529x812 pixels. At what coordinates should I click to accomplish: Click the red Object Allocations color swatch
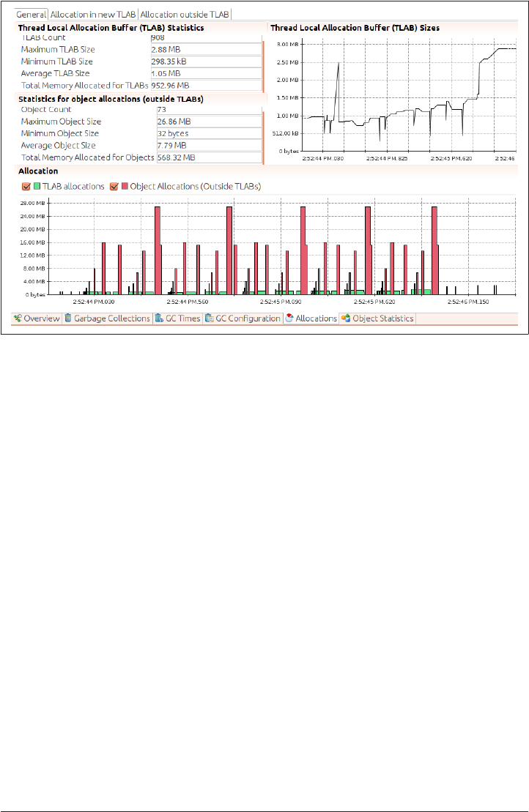(125, 186)
